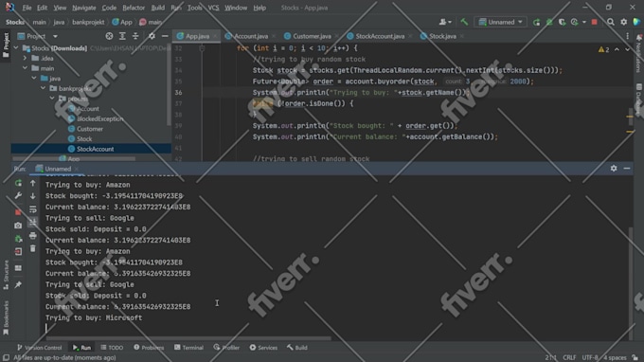
Task: Click Run with Coverage icon in toolbar
Action: [562, 22]
